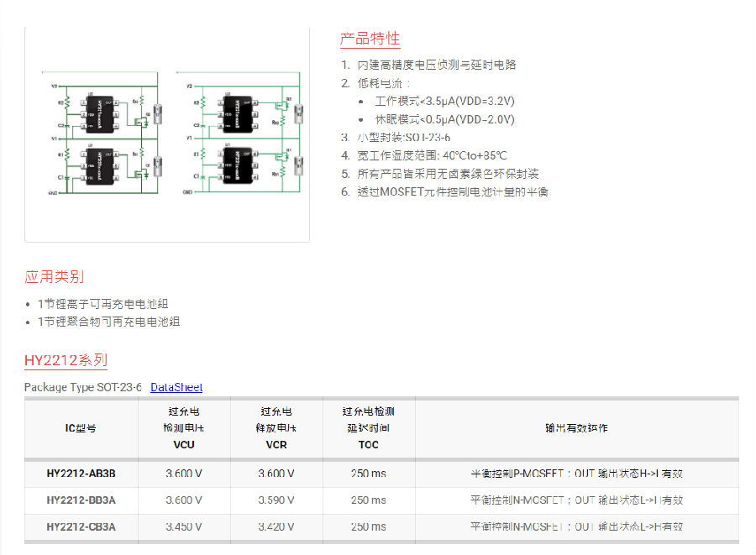This screenshot has height=555, width=756.
Task: Click the 3.450 V value cell
Action: coord(184,527)
